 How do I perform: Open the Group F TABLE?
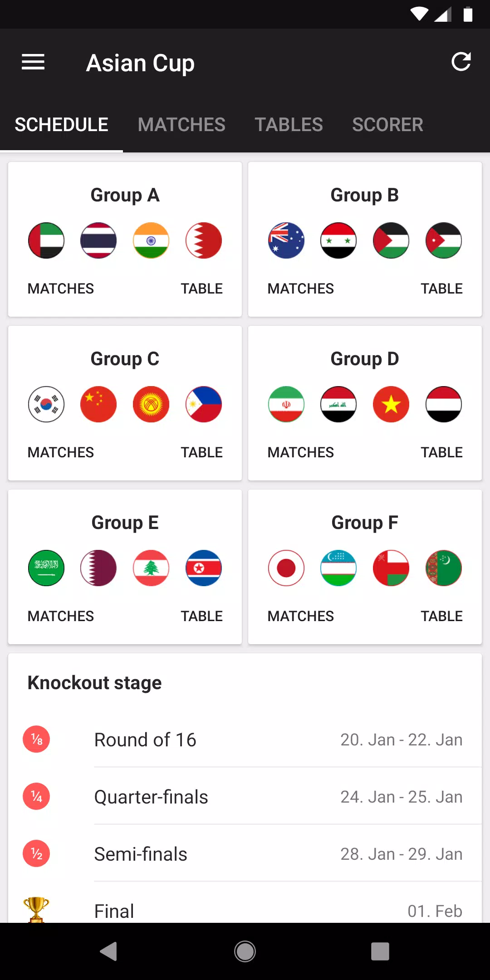[441, 616]
